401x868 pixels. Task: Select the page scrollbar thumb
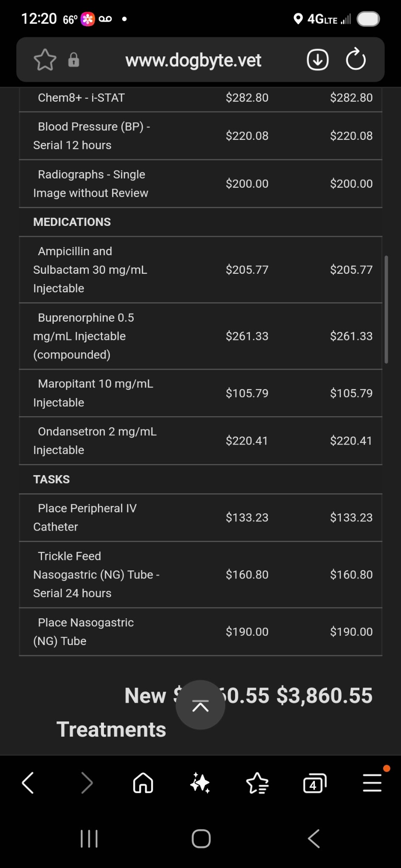[x=386, y=309]
